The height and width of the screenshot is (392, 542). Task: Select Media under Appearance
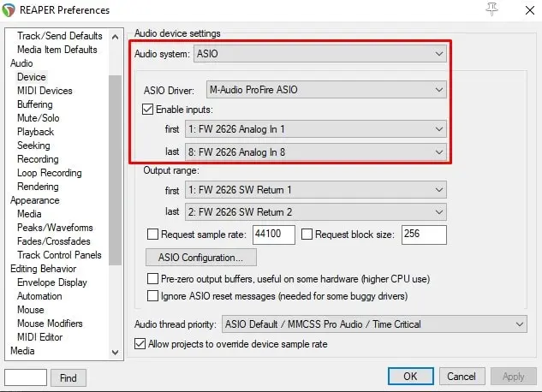(29, 214)
